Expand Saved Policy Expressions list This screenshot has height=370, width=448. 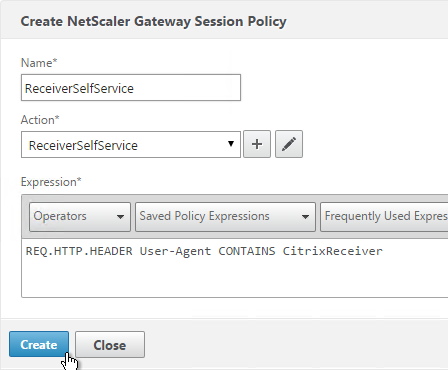(x=225, y=217)
